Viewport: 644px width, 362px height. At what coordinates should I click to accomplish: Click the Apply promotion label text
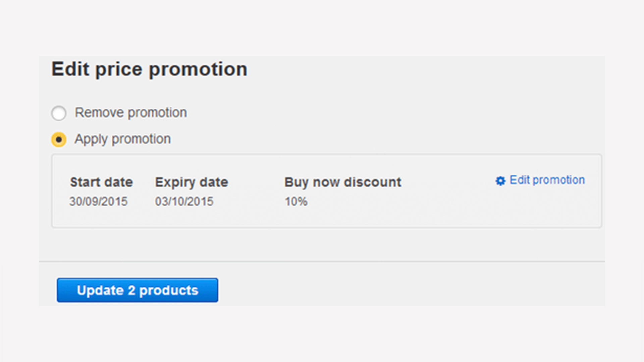point(123,139)
